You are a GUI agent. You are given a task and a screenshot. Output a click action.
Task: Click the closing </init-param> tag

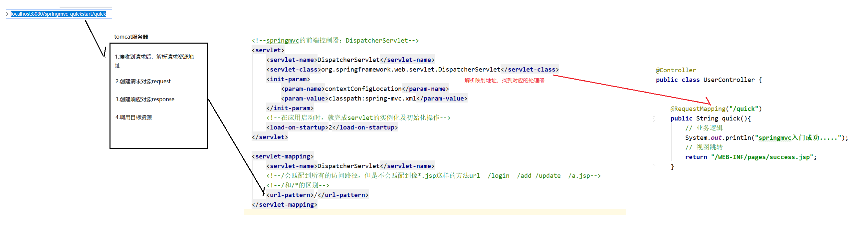tap(290, 108)
